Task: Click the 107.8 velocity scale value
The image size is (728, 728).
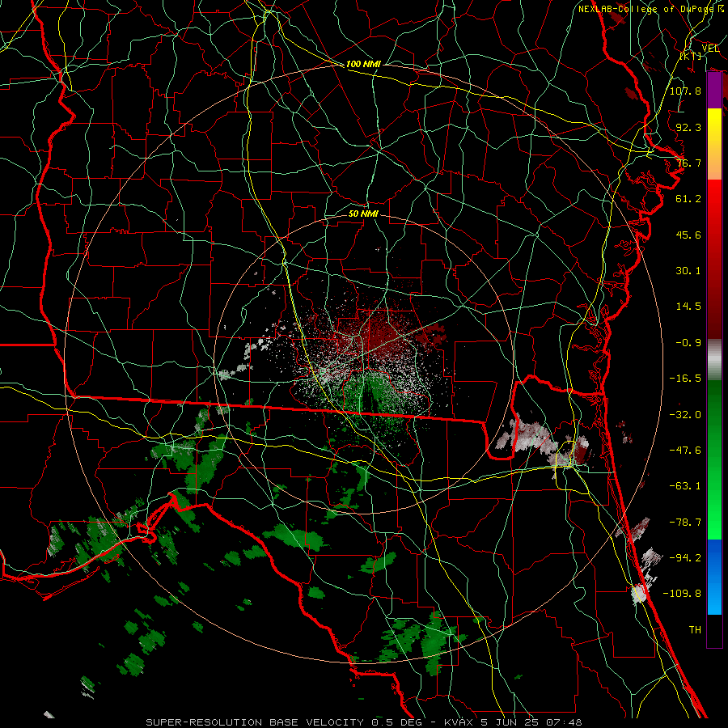Action: (x=685, y=91)
